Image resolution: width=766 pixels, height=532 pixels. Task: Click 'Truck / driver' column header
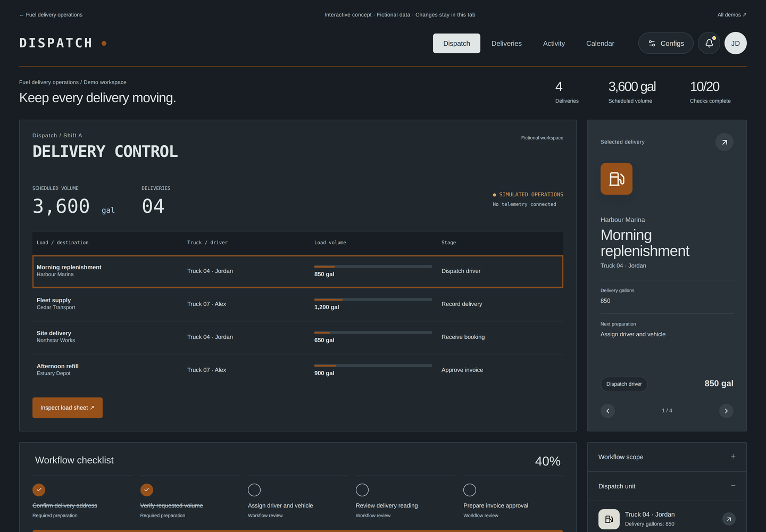207,243
